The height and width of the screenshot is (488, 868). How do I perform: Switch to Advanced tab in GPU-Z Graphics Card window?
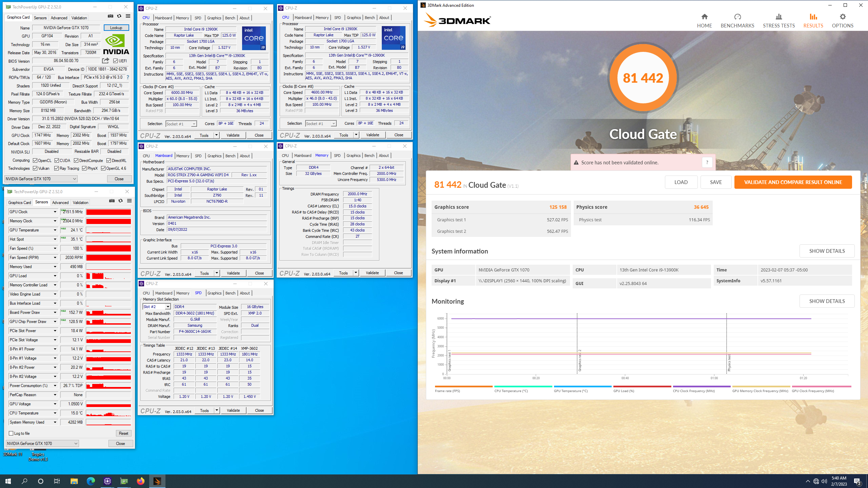click(x=59, y=18)
